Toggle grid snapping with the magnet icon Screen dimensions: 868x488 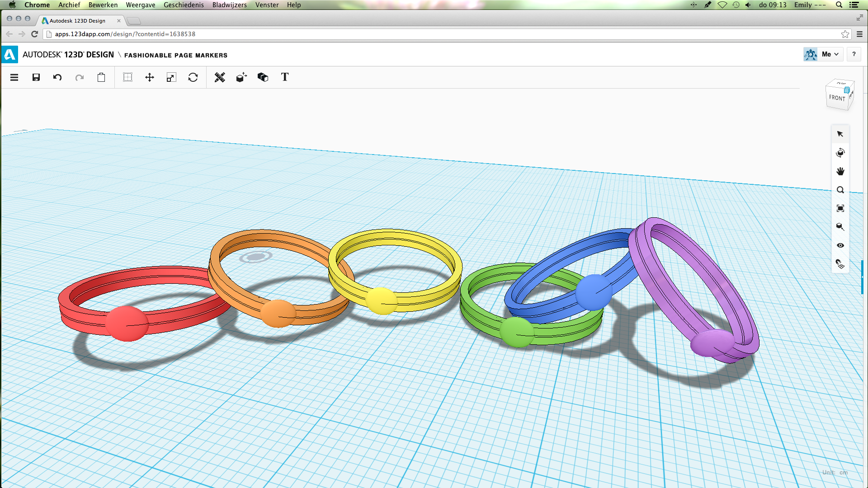click(x=840, y=264)
